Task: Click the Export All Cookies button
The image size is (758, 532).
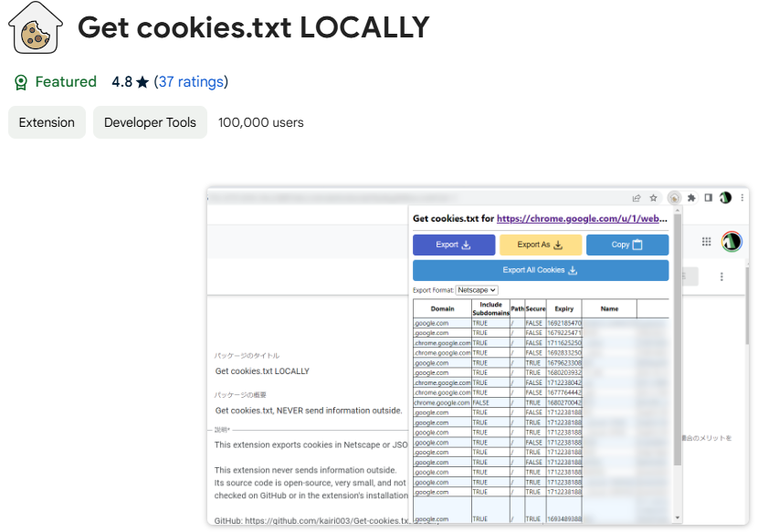Action: pyautogui.click(x=541, y=270)
